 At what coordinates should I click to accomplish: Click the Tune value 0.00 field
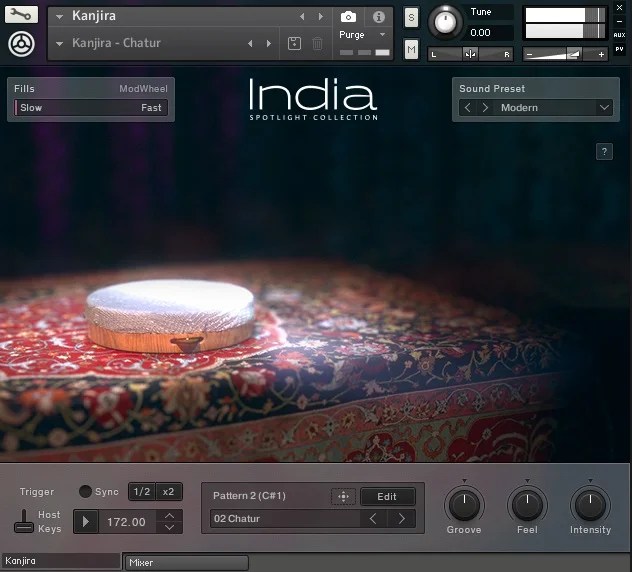pyautogui.click(x=489, y=33)
